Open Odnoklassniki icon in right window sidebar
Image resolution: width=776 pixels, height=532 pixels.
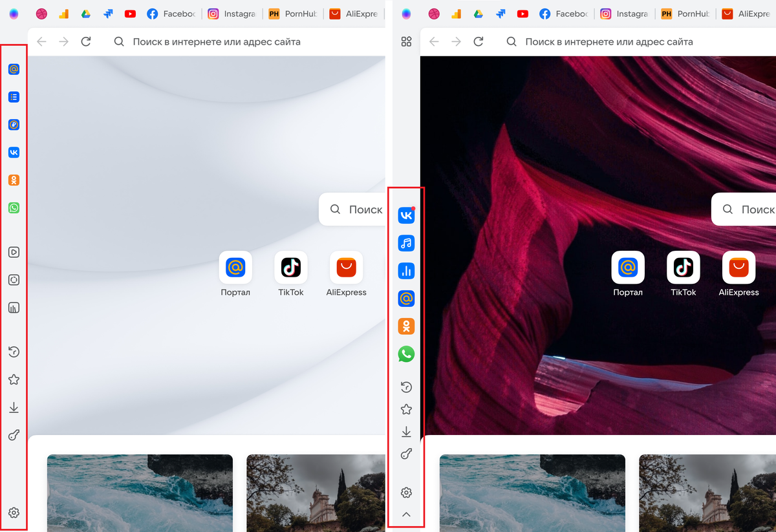tap(406, 326)
